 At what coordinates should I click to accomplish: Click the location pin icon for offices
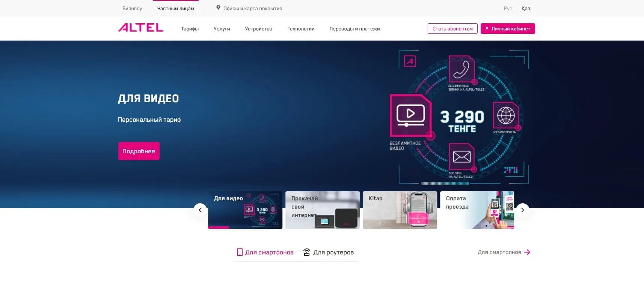218,8
